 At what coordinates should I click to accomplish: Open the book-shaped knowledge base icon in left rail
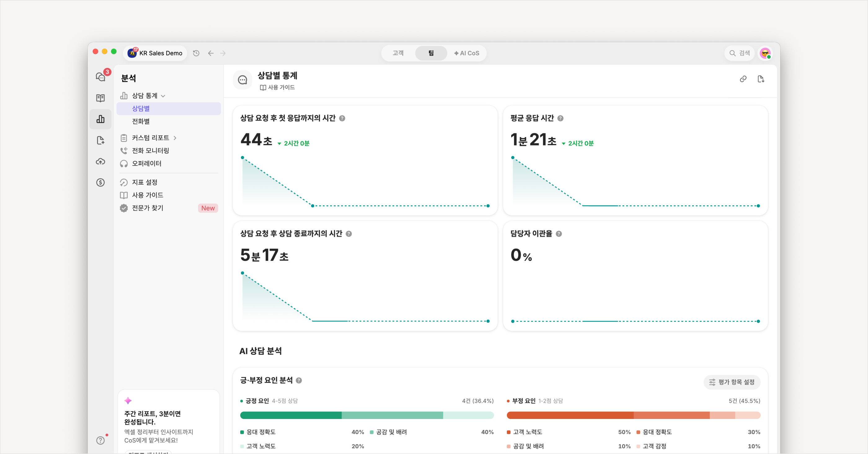coord(100,98)
